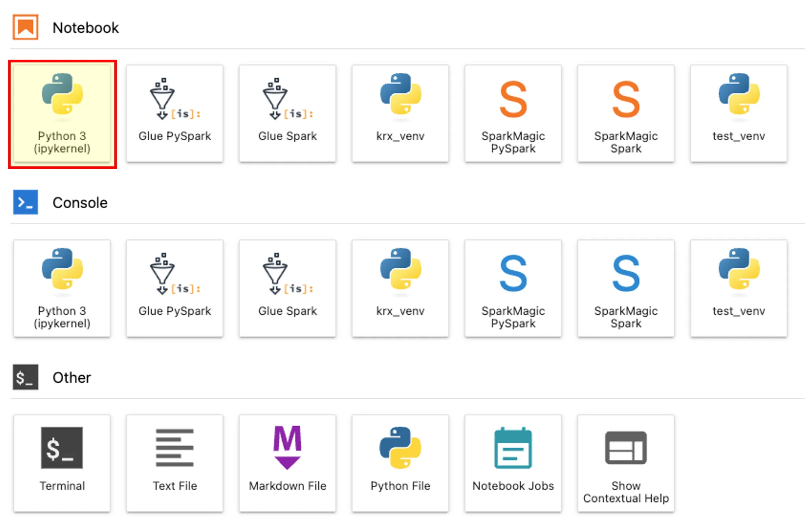Screen dimensions: 805x532
Task: Create a new Python File
Action: click(400, 463)
